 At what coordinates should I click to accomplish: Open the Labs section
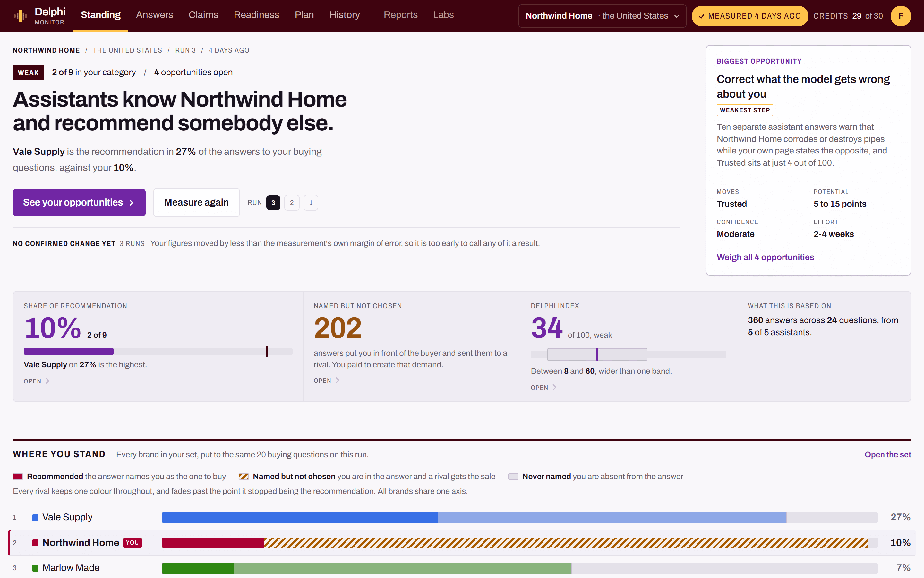point(444,15)
